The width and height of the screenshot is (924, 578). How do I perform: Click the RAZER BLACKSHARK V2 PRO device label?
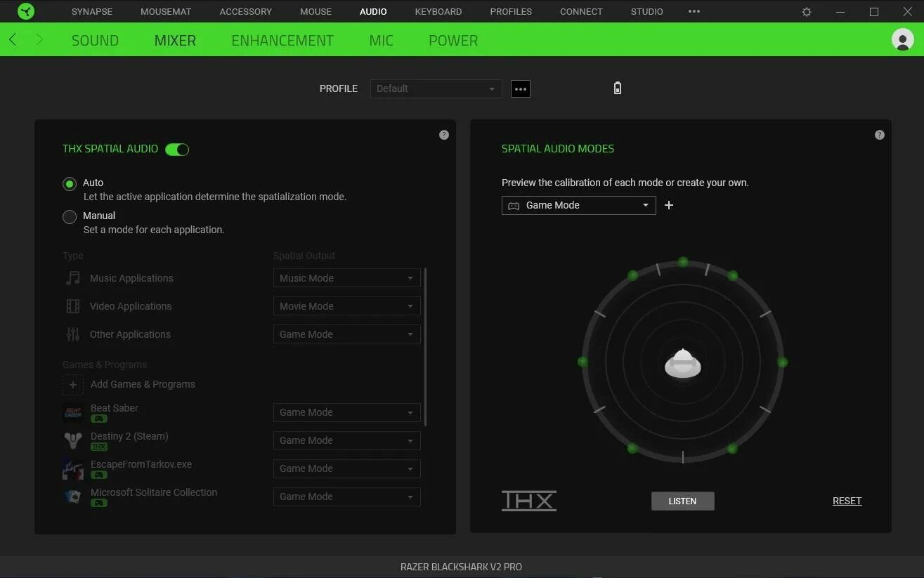tap(461, 567)
